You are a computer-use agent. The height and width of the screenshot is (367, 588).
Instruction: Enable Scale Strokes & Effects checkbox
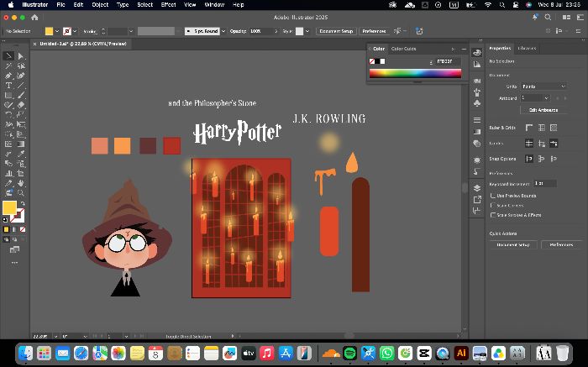[x=493, y=215]
